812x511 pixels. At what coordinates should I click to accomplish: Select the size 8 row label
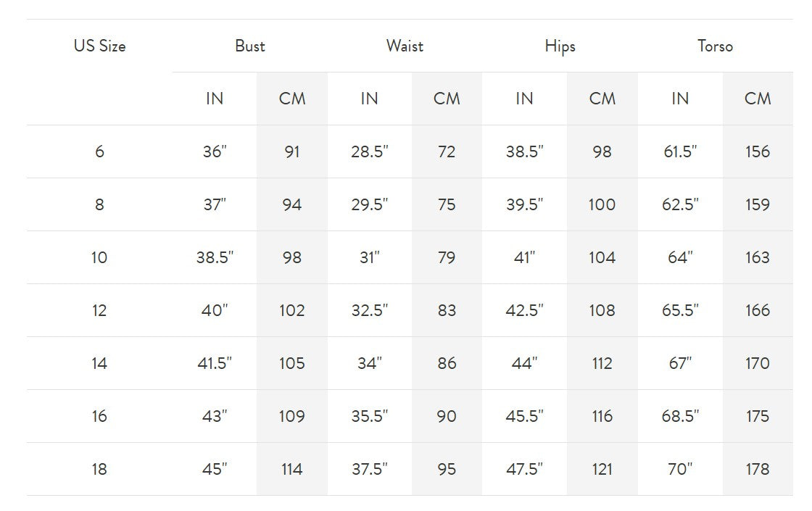click(x=99, y=205)
